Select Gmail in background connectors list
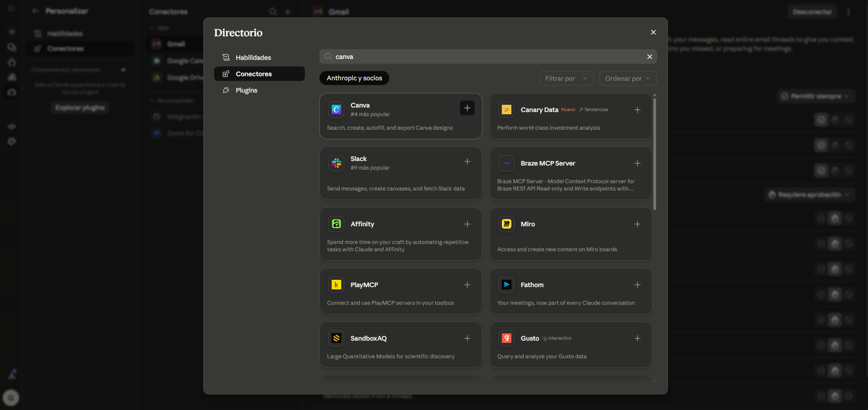 (x=176, y=44)
